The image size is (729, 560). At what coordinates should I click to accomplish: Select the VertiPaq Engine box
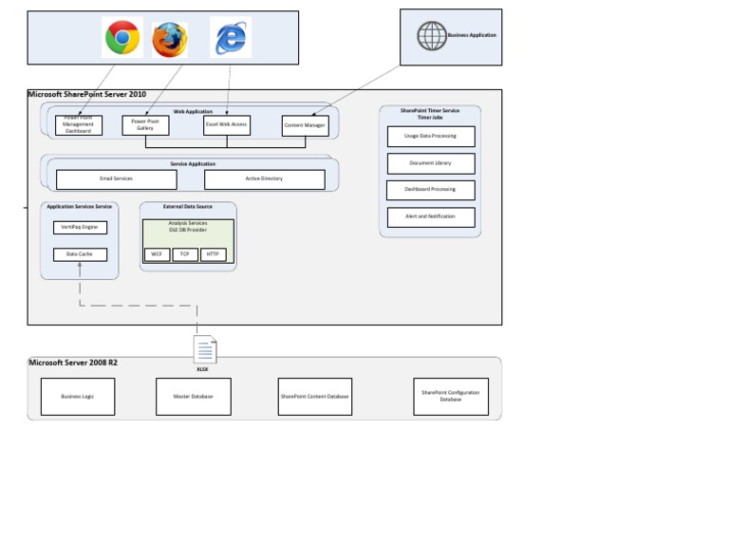80,227
